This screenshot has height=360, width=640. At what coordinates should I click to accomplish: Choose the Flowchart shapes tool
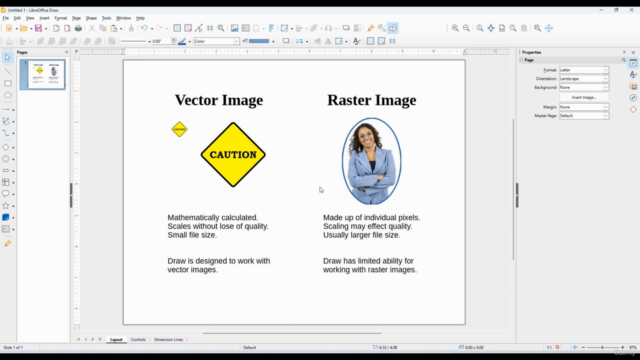pos(6,182)
